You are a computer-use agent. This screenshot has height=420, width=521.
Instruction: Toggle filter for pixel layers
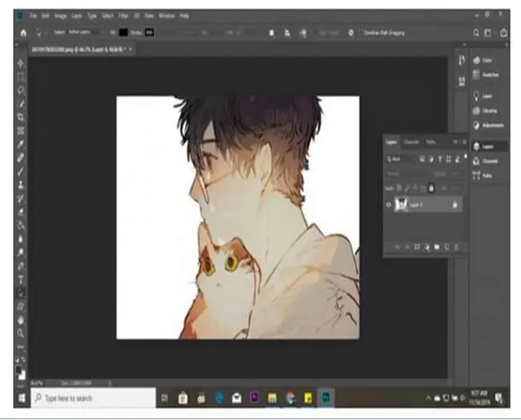click(x=422, y=160)
